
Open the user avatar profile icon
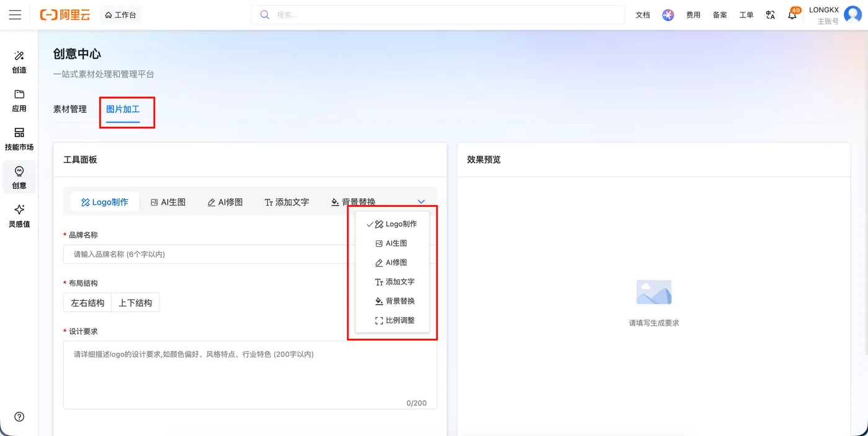tap(853, 15)
